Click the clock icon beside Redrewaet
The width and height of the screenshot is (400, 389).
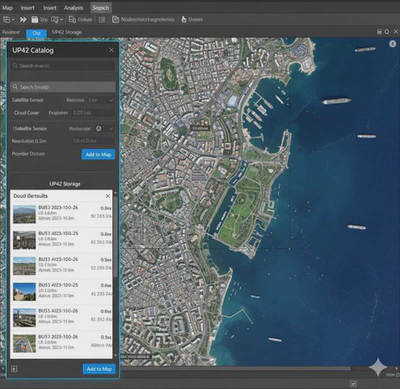click(x=99, y=128)
